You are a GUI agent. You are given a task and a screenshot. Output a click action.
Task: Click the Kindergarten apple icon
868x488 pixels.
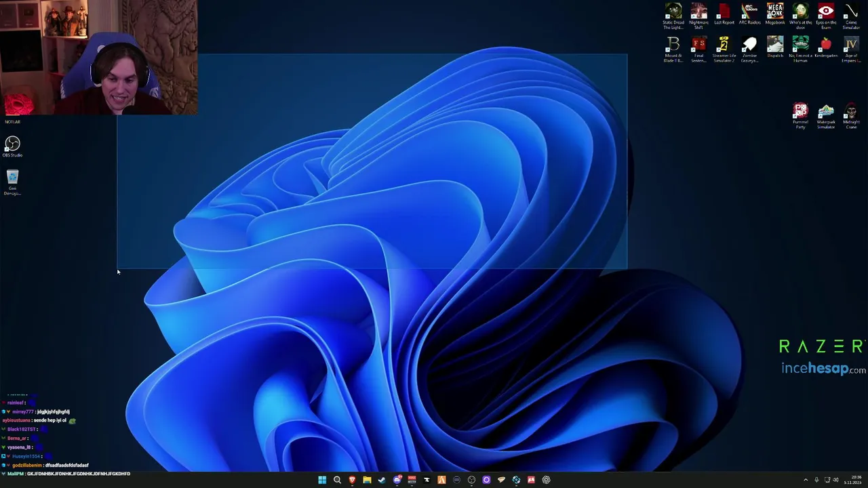tap(825, 48)
